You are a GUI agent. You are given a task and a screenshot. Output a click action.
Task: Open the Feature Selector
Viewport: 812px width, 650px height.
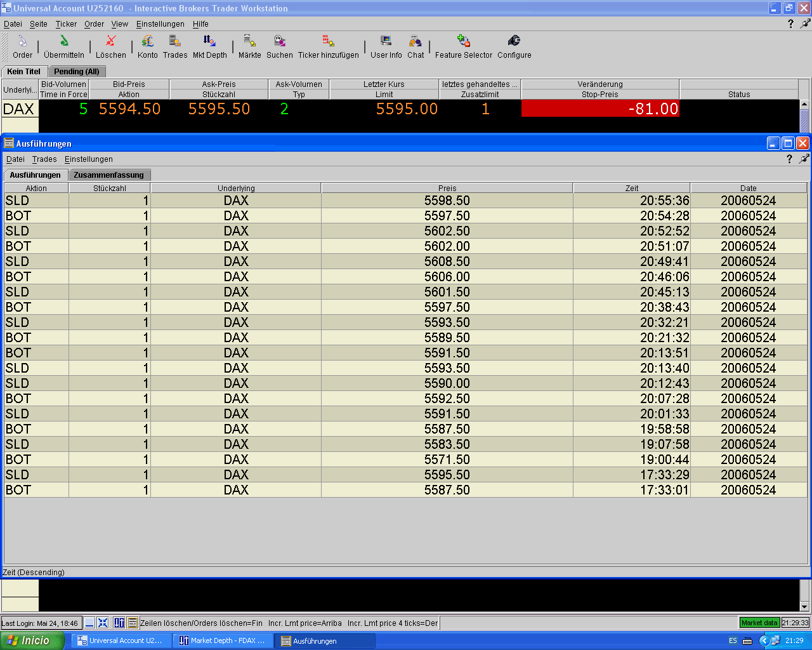464,42
